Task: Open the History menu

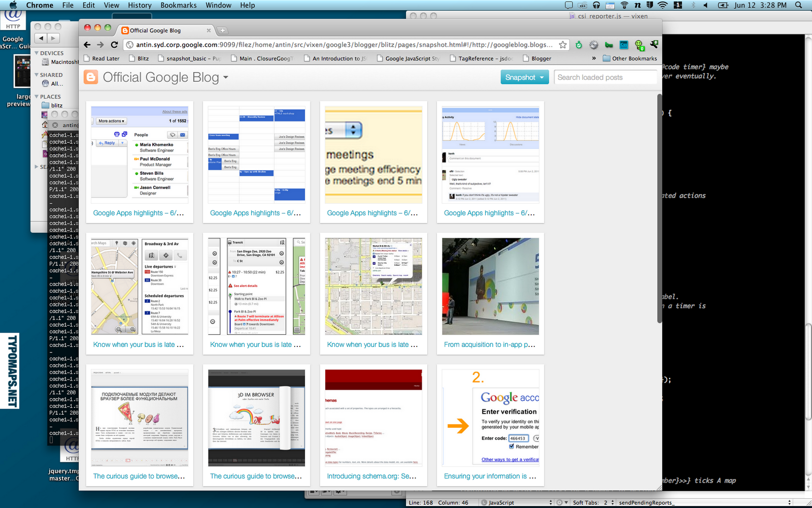Action: tap(140, 5)
